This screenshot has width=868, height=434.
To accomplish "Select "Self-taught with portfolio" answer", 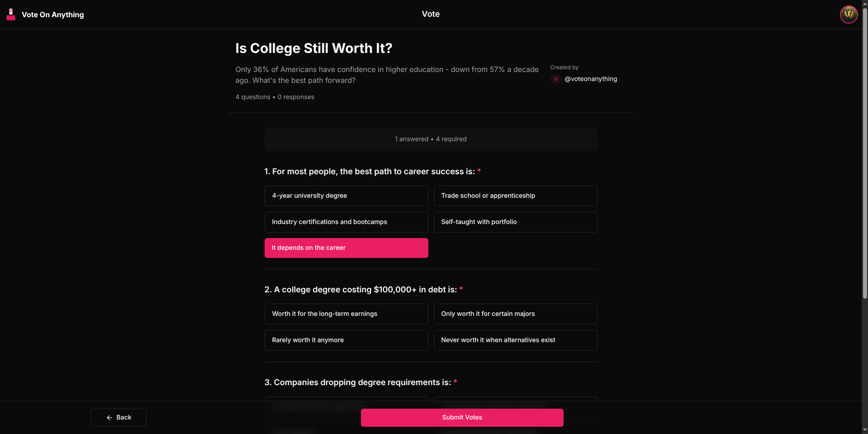I will pyautogui.click(x=515, y=222).
